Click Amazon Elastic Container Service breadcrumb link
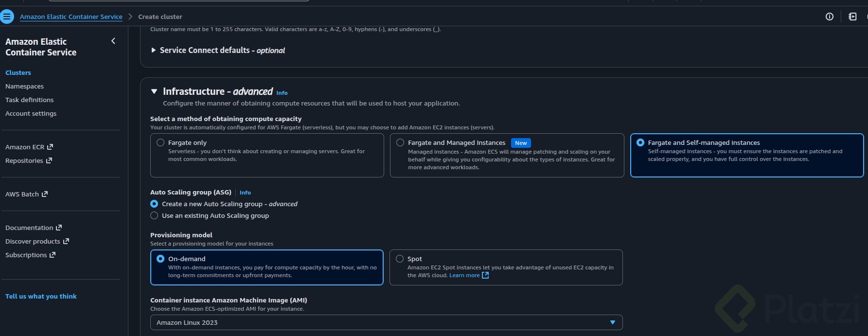868x336 pixels. 71,17
